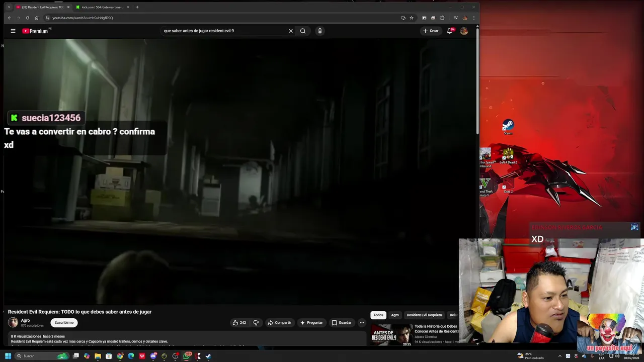
Task: Reload the YouTube page
Action: point(27,18)
